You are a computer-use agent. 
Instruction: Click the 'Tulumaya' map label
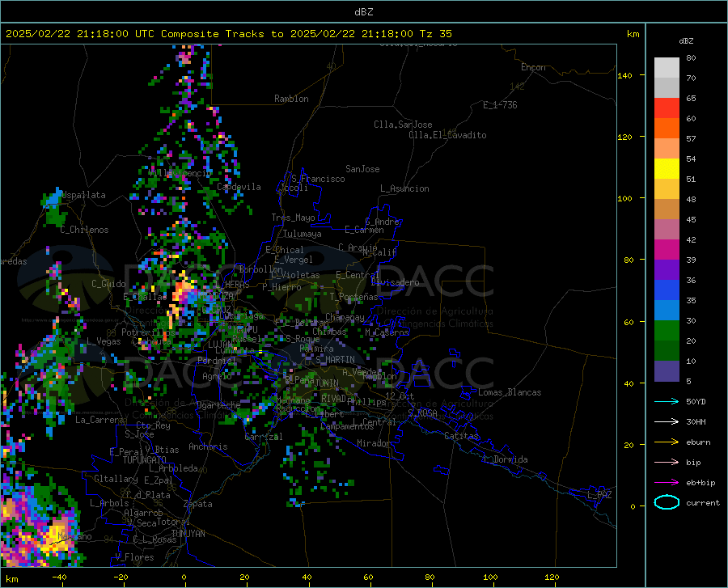tap(303, 234)
